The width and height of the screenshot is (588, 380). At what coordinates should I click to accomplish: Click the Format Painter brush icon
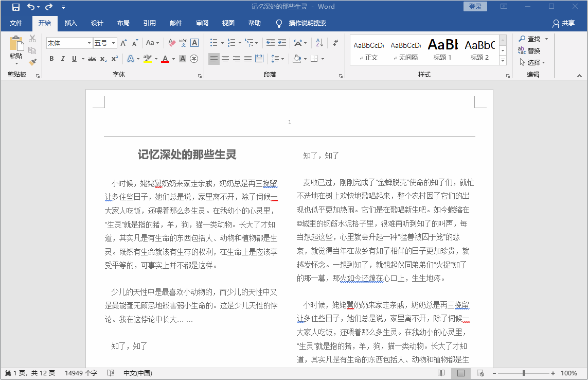pyautogui.click(x=32, y=62)
